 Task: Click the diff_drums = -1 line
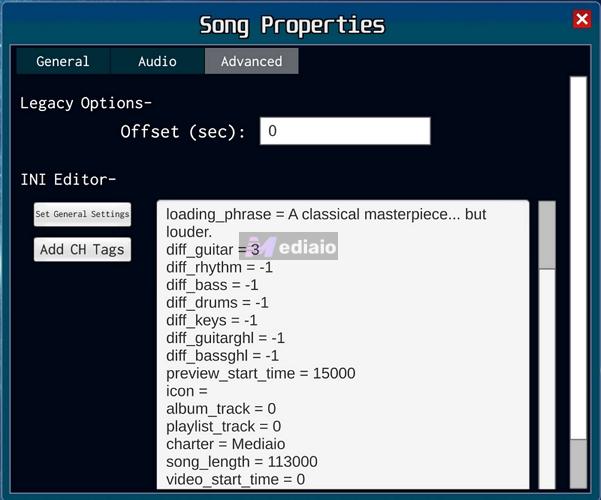click(217, 303)
